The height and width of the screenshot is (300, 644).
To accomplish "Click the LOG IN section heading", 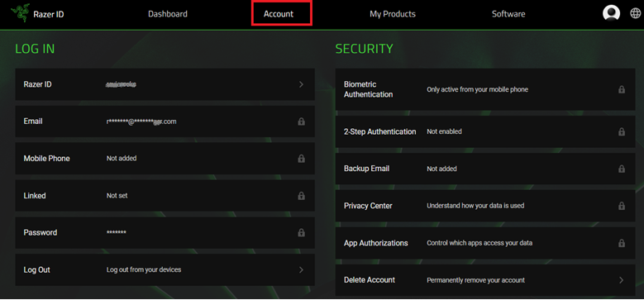I will point(35,49).
